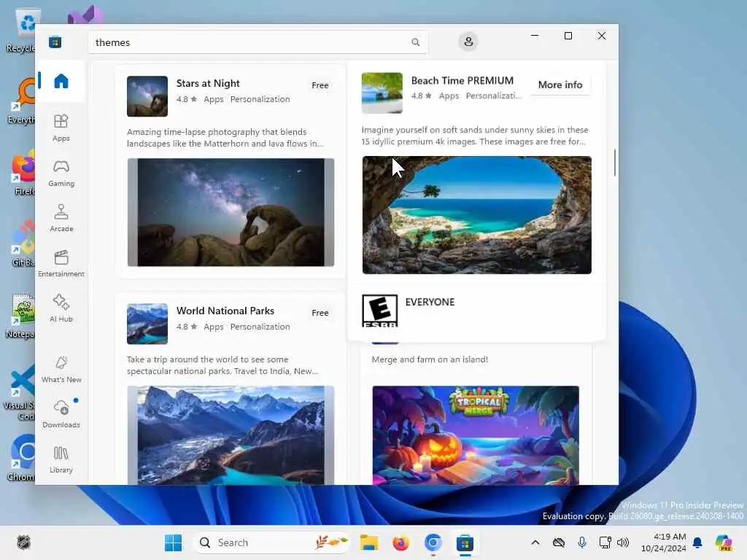Click the Microsoft Store logo icon
Screen dimensions: 747x560
[x=55, y=42]
